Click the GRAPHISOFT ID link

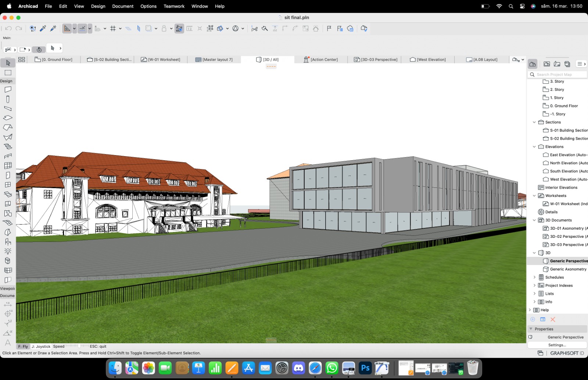coord(567,353)
